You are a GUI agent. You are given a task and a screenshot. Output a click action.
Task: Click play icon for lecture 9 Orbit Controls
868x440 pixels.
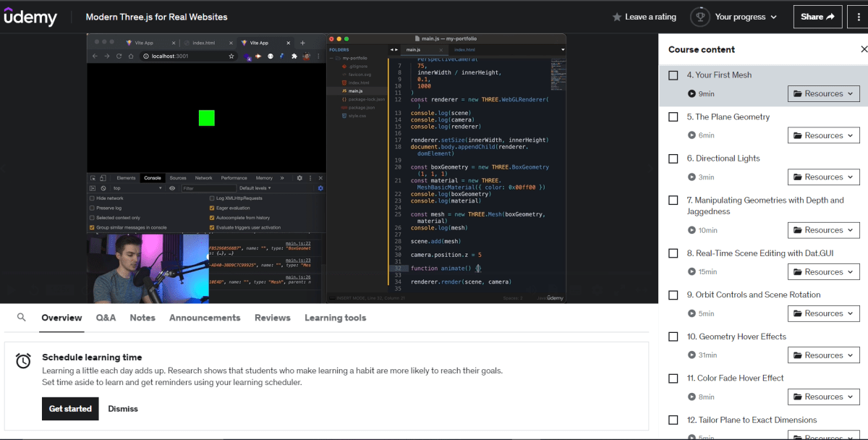pos(692,313)
